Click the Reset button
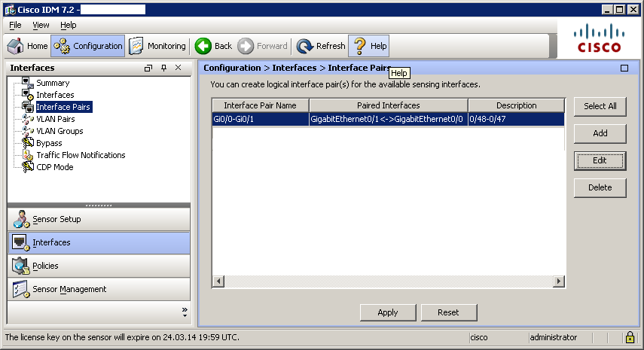Image resolution: width=644 pixels, height=350 pixels. 448,312
